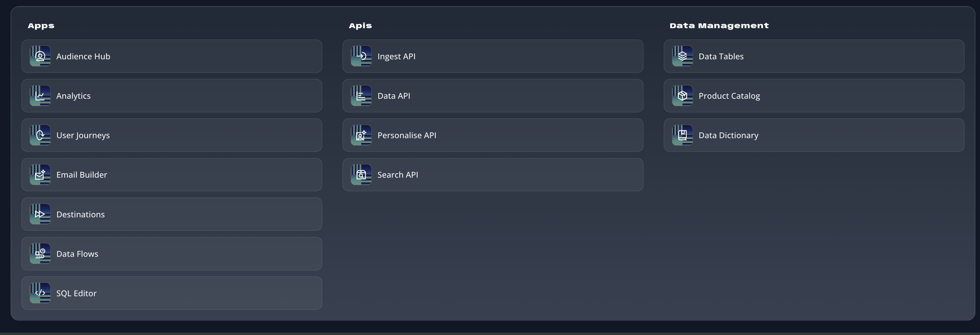Click the Data Dictionary book icon
The width and height of the screenshot is (980, 335).
[682, 135]
